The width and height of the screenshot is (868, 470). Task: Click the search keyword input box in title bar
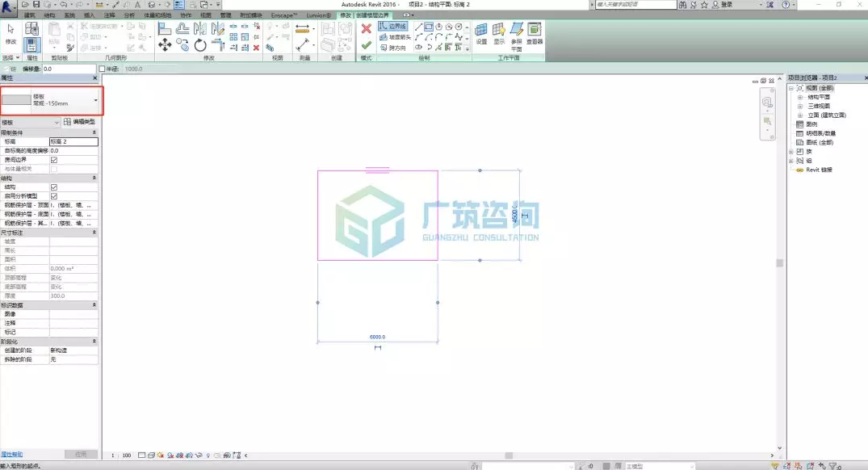click(x=635, y=4)
